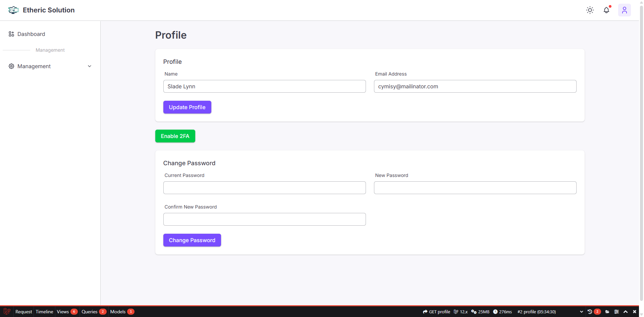This screenshot has width=644, height=317.
Task: Submit the Change Password button
Action: pos(192,240)
